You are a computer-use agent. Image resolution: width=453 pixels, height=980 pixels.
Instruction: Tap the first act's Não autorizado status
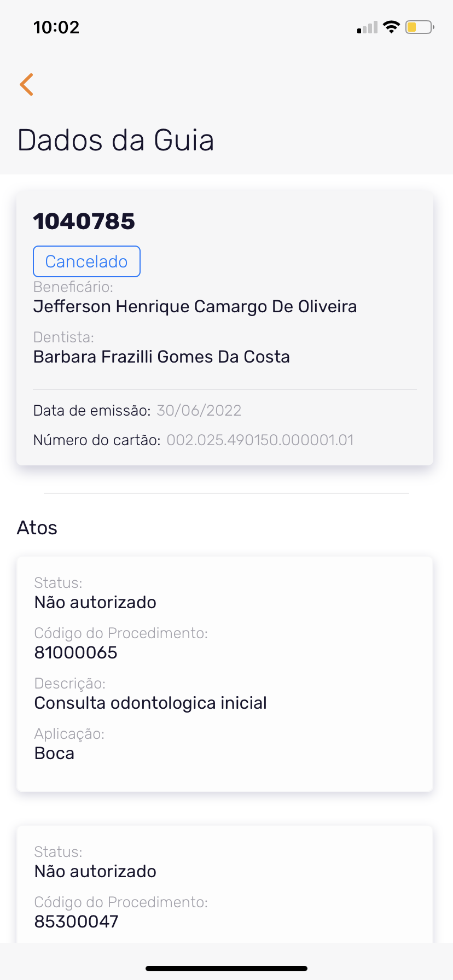point(95,602)
